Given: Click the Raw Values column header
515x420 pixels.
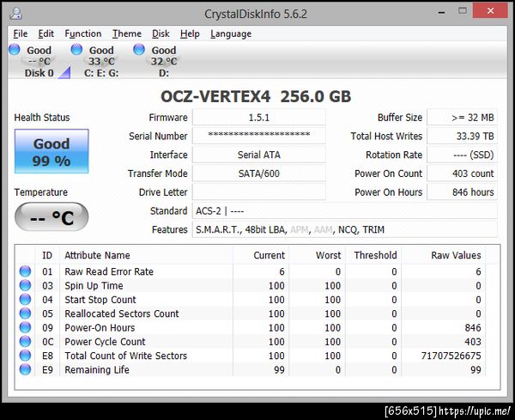Looking at the screenshot, I should 444,255.
